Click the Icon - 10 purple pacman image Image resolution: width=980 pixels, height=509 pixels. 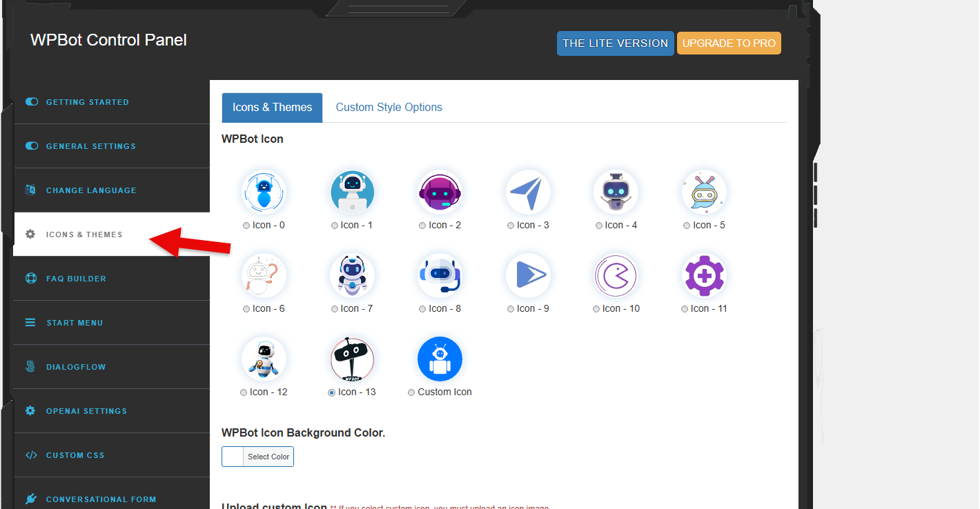tap(616, 275)
